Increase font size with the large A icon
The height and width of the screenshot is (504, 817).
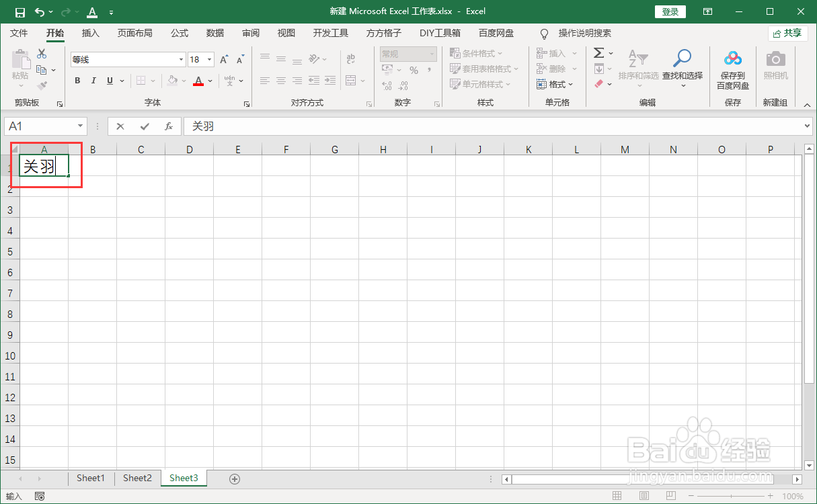click(225, 60)
